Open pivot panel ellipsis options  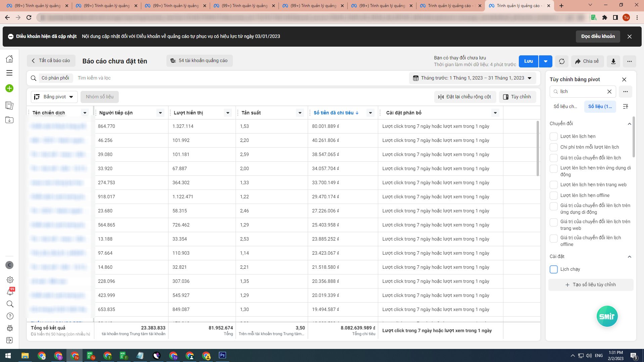[626, 92]
